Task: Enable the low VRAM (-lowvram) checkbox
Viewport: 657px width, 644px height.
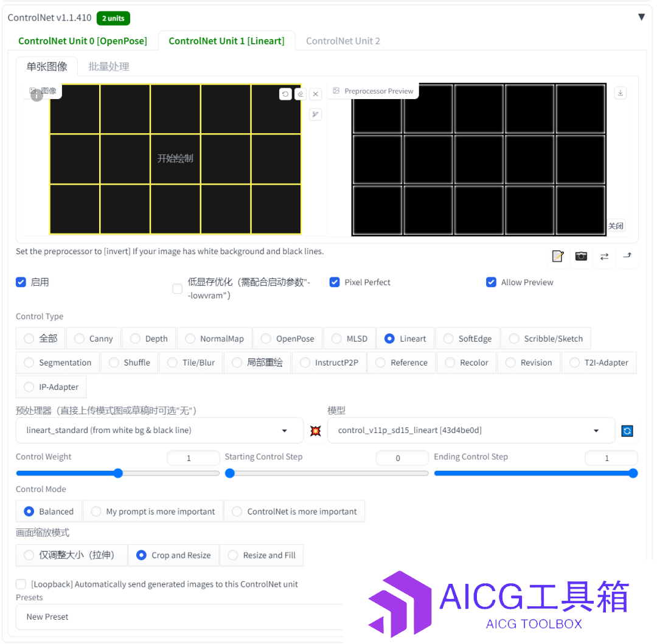Action: pyautogui.click(x=178, y=288)
